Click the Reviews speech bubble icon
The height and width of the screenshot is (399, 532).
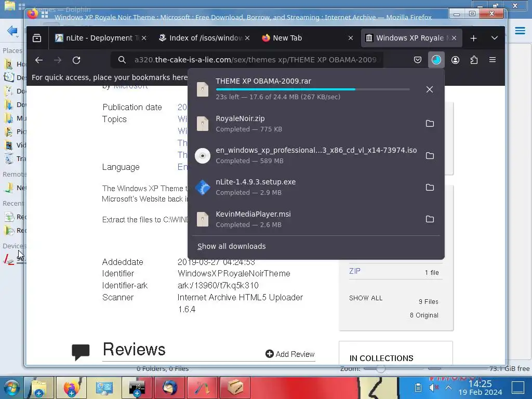point(81,352)
